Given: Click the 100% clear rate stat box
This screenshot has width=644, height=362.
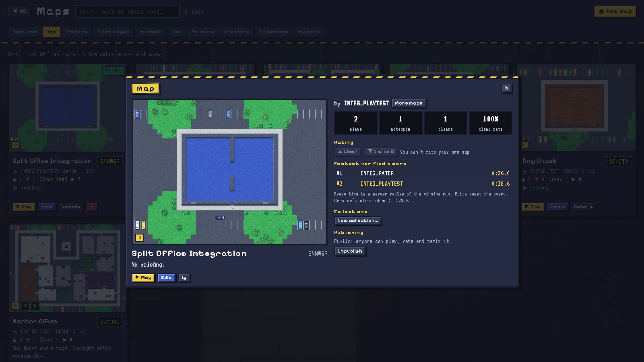Looking at the screenshot, I should (x=491, y=123).
